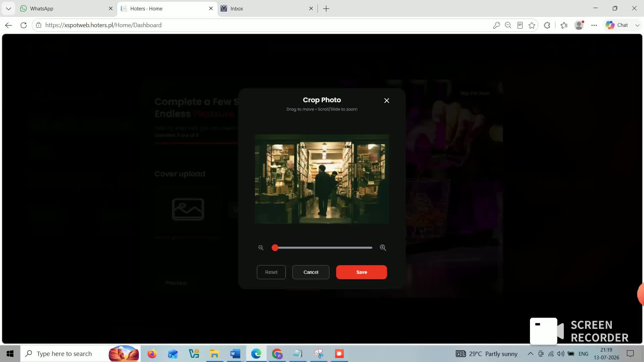Click the zoom-out magnifier in Crop Photo

tap(261, 248)
